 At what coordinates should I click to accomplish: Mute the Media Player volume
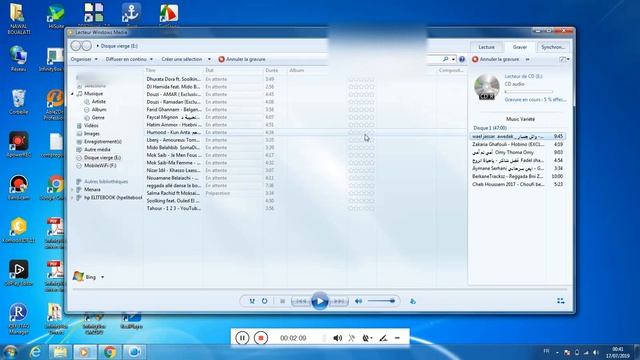358,301
